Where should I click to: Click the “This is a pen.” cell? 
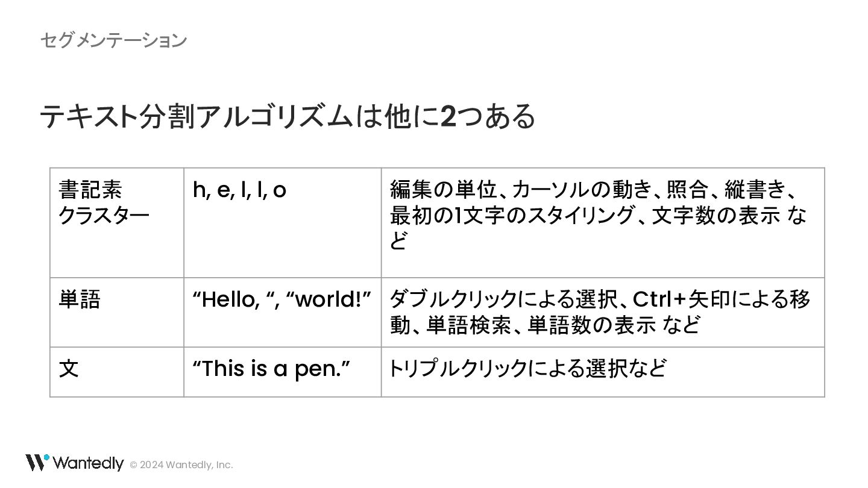pos(283,372)
